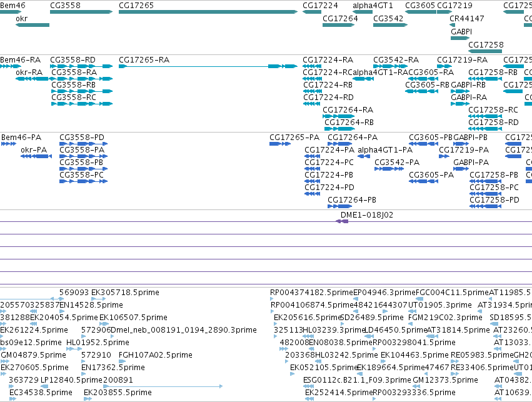Open protein alpha4GT1-PA label

coord(385,150)
